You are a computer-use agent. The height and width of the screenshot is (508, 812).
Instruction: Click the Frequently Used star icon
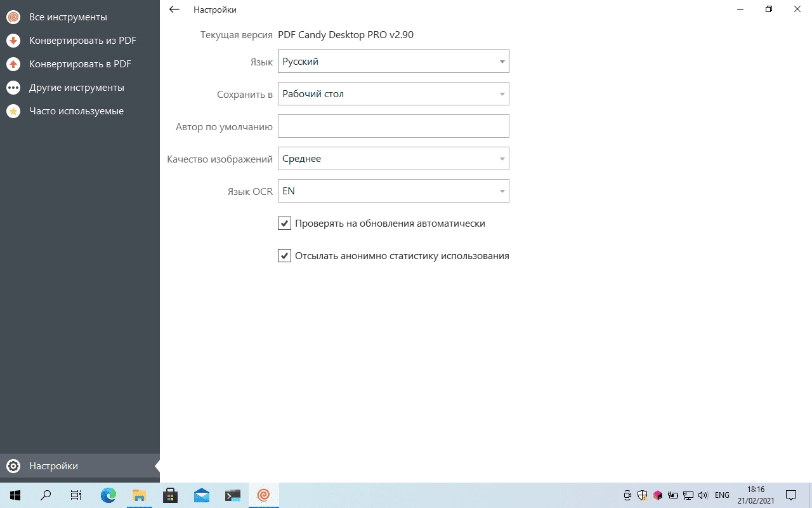pyautogui.click(x=13, y=111)
